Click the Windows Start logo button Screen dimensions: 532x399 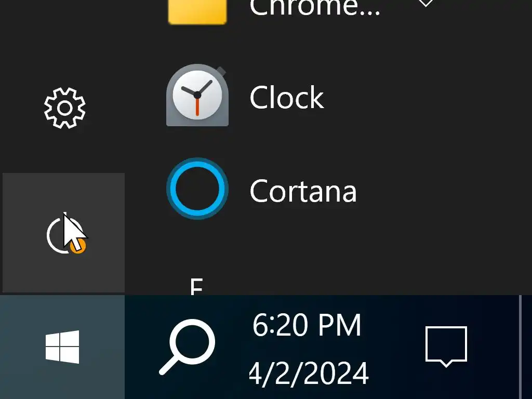coord(62,347)
